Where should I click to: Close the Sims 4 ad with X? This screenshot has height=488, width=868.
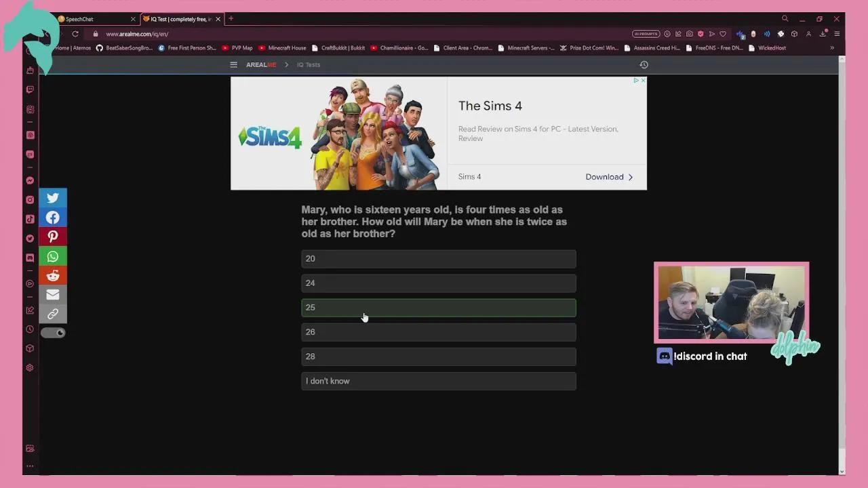[x=643, y=80]
